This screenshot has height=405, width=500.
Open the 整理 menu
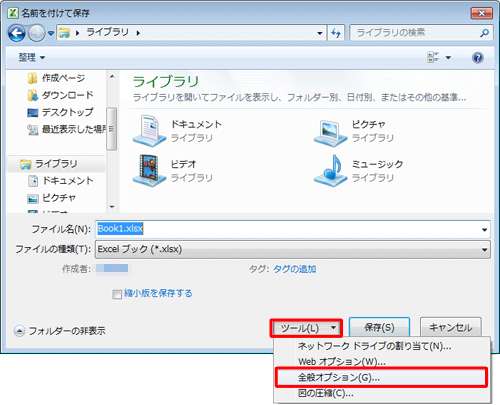coord(32,57)
